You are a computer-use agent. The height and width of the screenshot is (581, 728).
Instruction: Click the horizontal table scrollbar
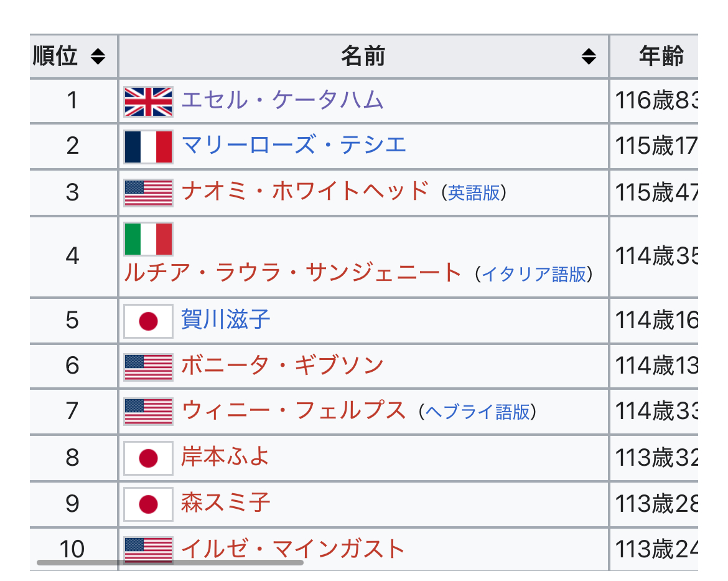pos(170,562)
